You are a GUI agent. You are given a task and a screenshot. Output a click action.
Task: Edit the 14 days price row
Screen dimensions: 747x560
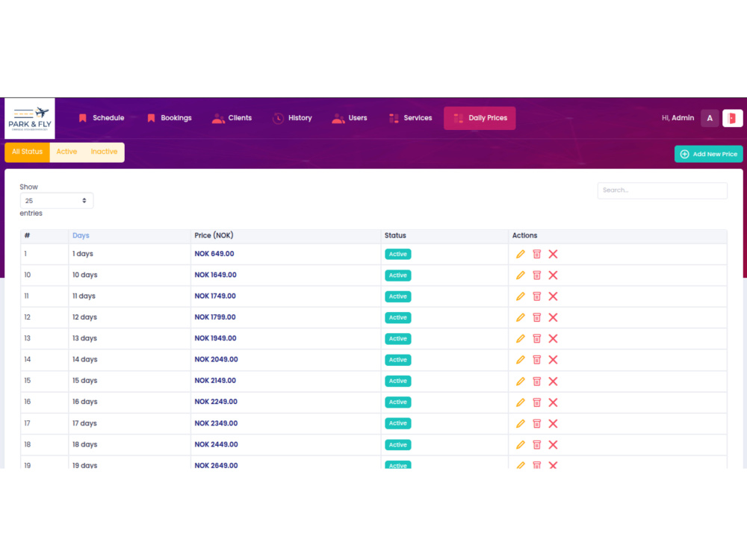520,360
